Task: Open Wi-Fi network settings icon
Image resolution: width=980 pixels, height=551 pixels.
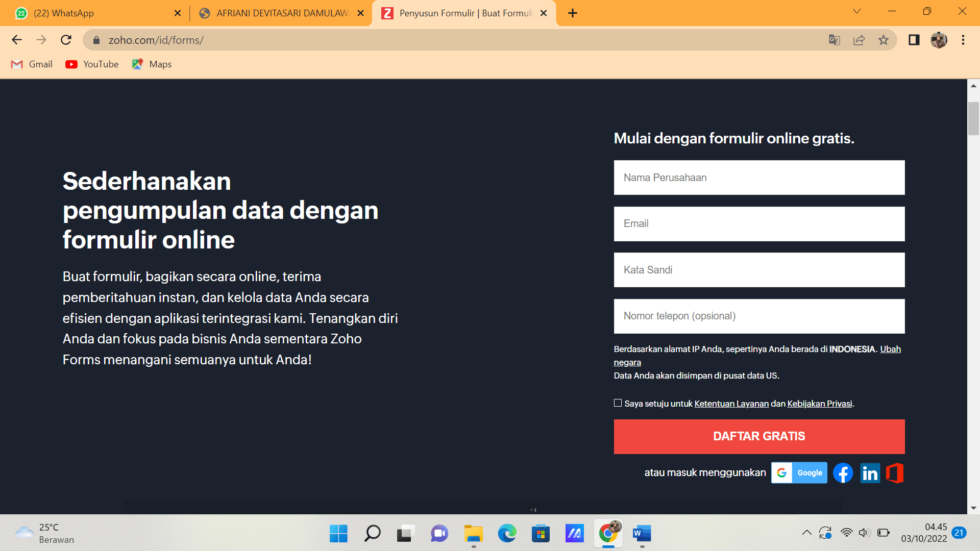Action: (x=847, y=533)
